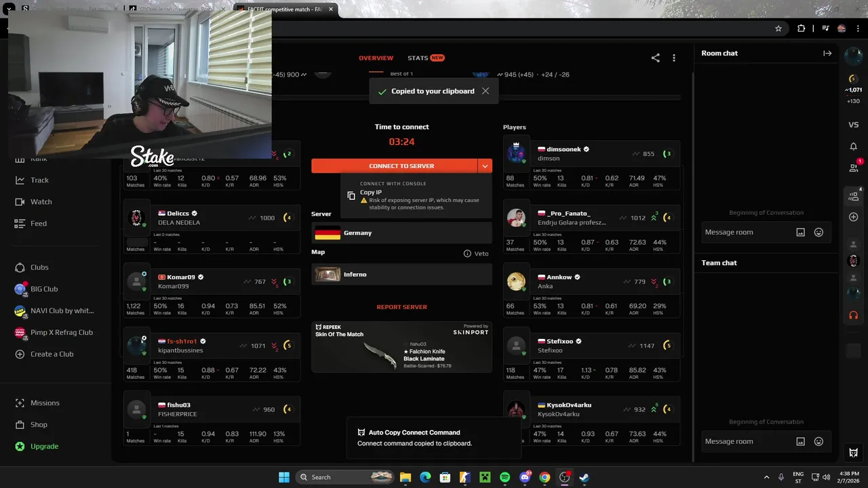
Task: Open player Komar09's profile
Action: pyautogui.click(x=180, y=277)
